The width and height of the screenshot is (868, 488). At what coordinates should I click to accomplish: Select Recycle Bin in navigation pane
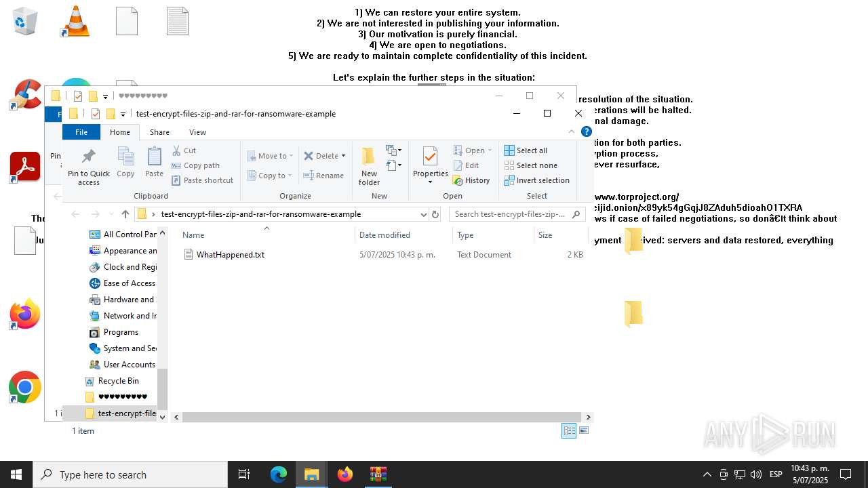tap(112, 381)
